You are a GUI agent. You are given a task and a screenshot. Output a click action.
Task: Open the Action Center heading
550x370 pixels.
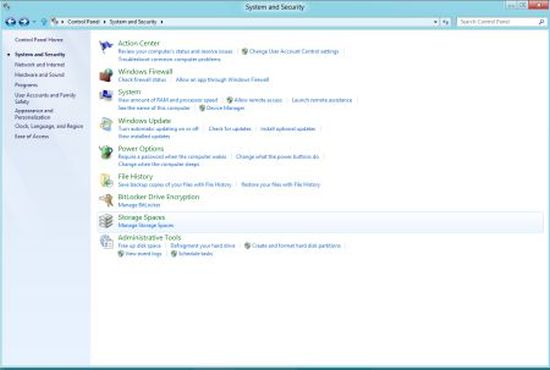[x=139, y=43]
